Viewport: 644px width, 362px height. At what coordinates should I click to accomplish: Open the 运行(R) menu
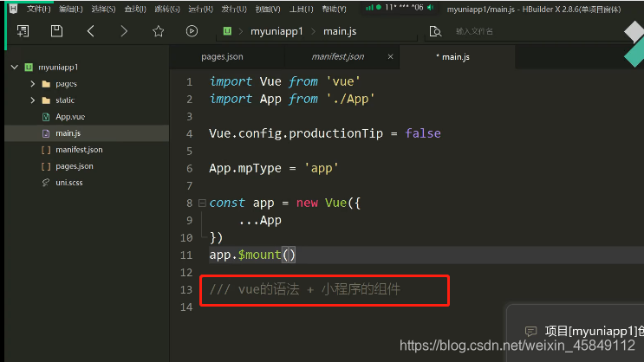[x=200, y=9]
